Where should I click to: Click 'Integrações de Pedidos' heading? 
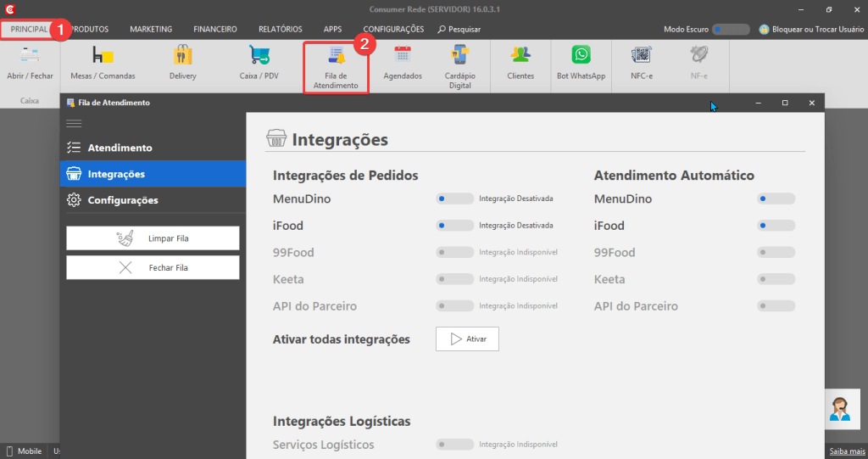point(346,175)
